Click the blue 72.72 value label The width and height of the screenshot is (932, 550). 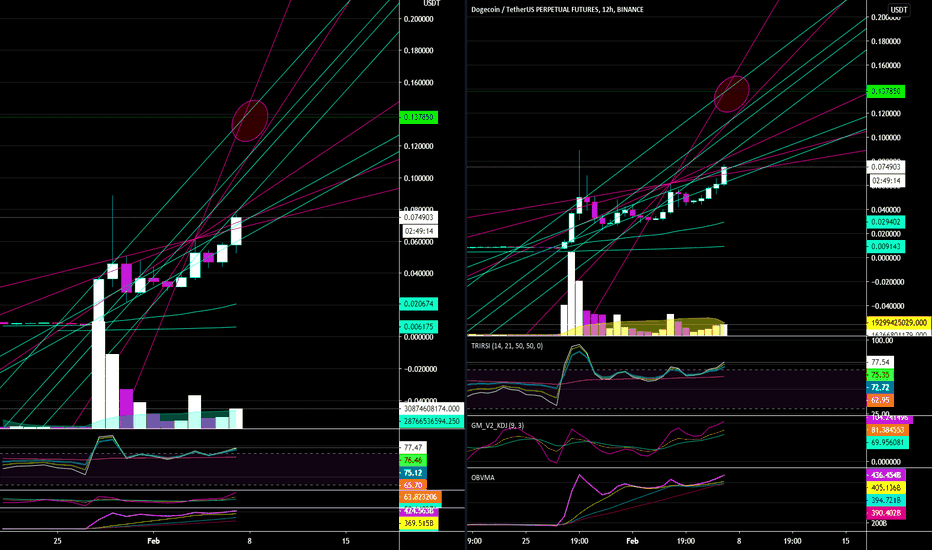881,388
